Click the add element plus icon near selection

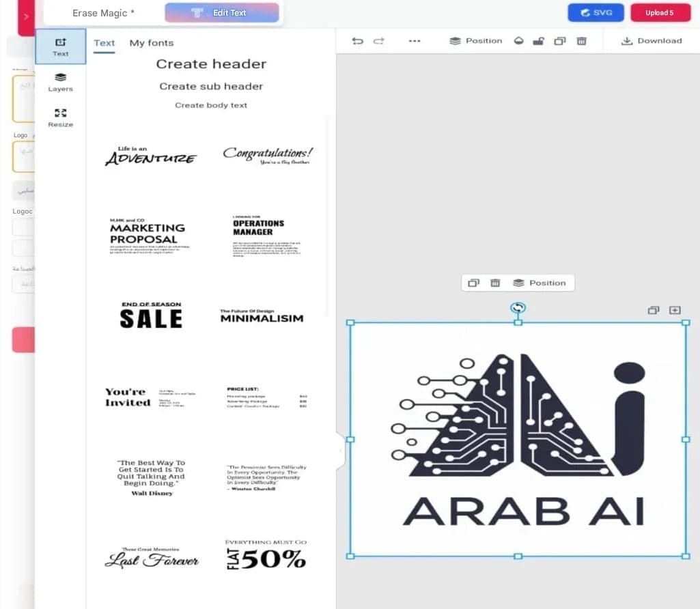[x=675, y=310]
